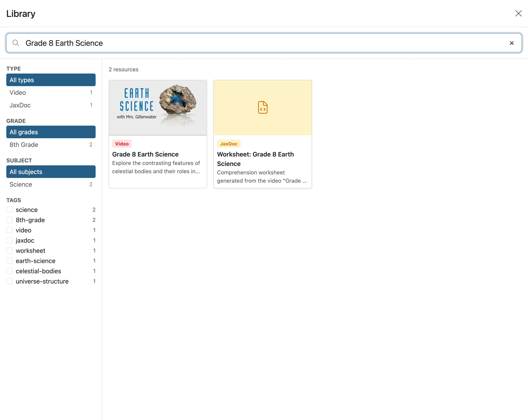Check the celestial-bodies tag checkbox

(9, 271)
